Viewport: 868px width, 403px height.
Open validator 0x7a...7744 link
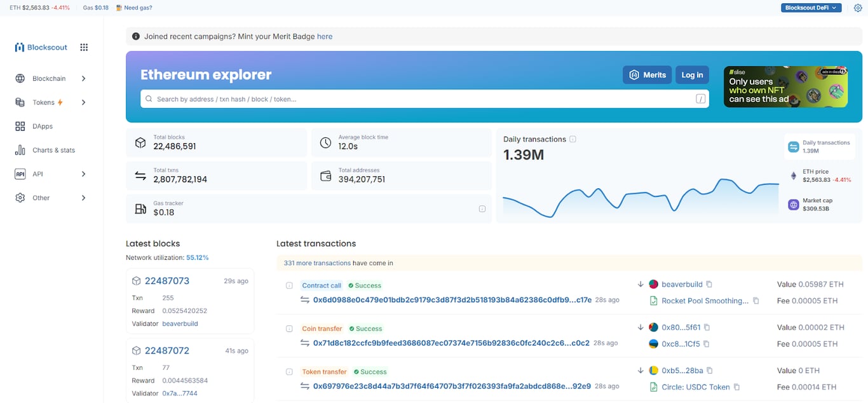click(180, 393)
